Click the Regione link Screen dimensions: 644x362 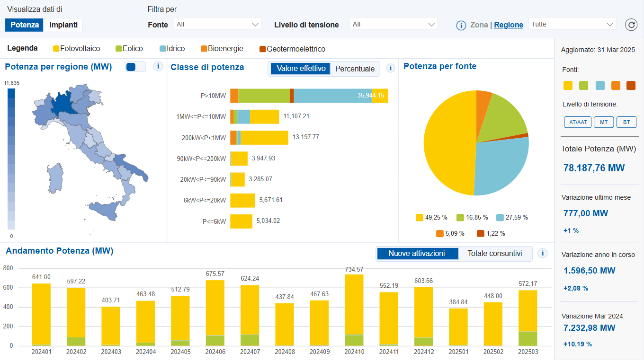509,25
